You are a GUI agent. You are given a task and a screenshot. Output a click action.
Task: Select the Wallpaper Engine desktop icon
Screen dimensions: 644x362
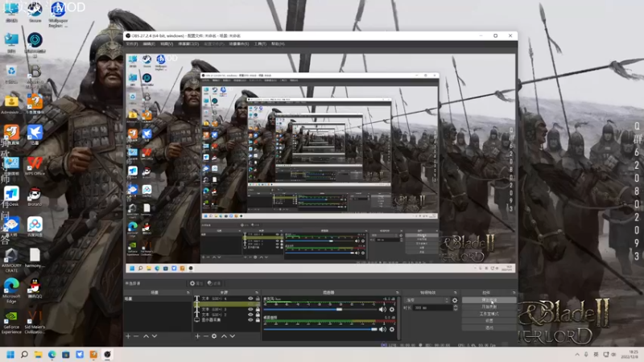coord(58,14)
